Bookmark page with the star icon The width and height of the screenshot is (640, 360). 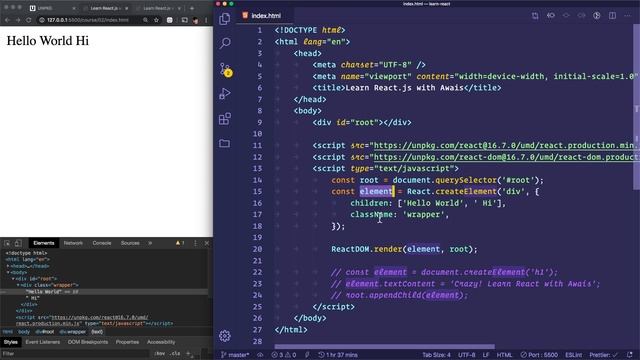[156, 20]
